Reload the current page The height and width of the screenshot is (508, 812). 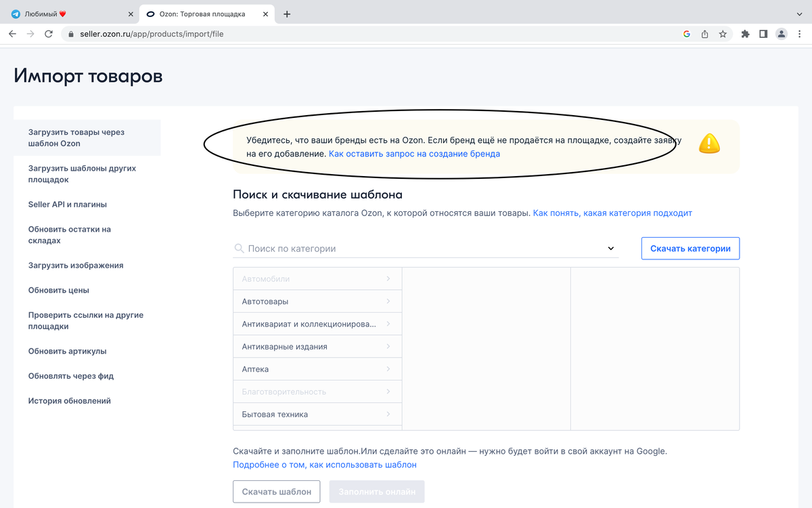click(x=49, y=34)
